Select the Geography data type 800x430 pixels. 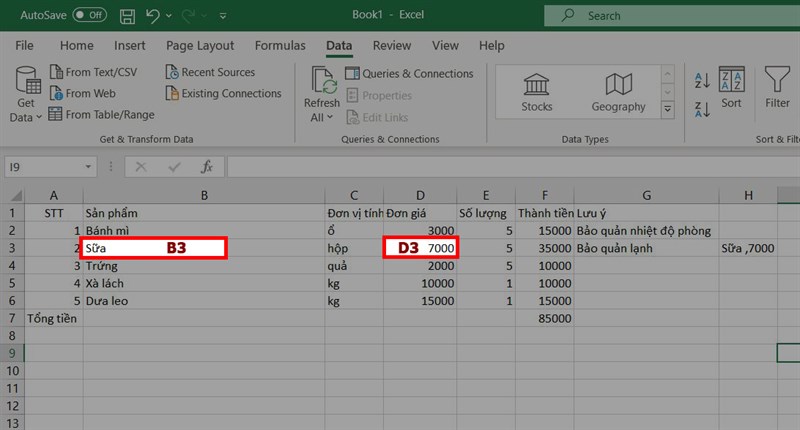(x=618, y=92)
